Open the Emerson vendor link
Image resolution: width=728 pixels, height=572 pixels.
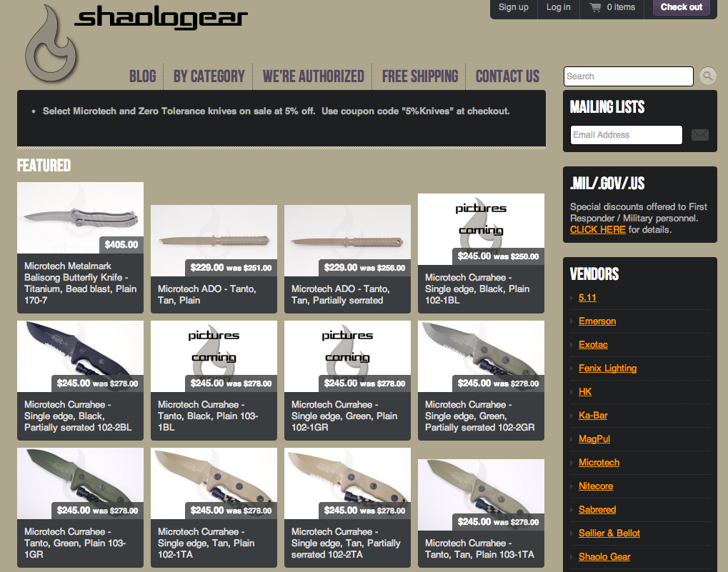pos(597,321)
